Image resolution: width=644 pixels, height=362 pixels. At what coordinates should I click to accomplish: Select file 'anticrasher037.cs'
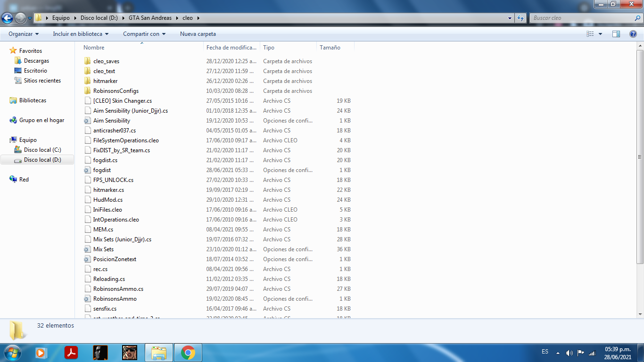(x=115, y=131)
